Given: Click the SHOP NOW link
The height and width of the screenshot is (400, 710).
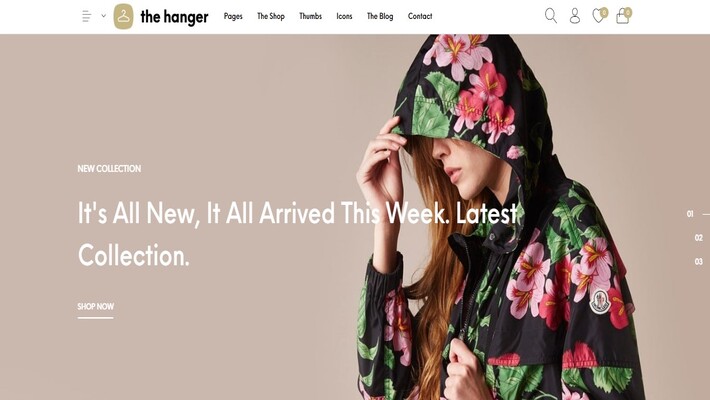Looking at the screenshot, I should (x=96, y=307).
